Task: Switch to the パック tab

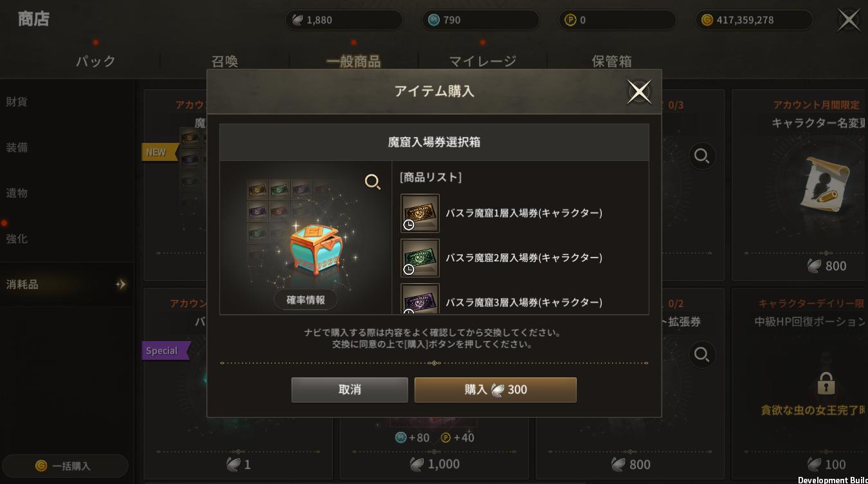Action: [x=96, y=61]
